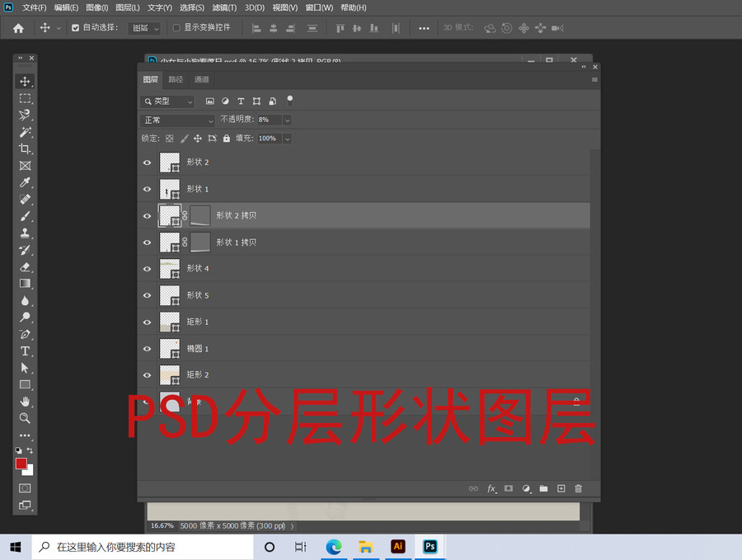742x560 pixels.
Task: Swap foreground and background colors
Action: 30,450
